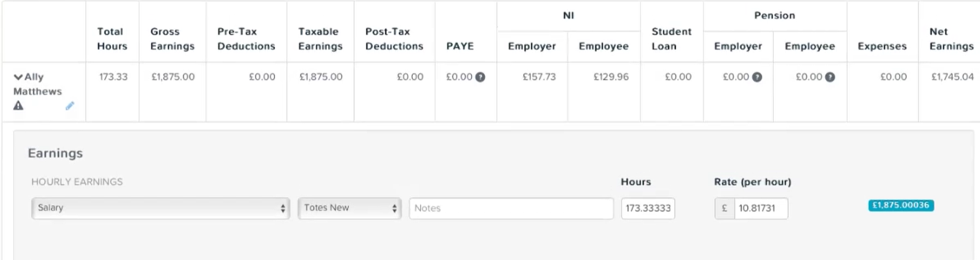This screenshot has height=260, width=980.
Task: Click the Ally Matthews employee name
Action: pos(38,84)
